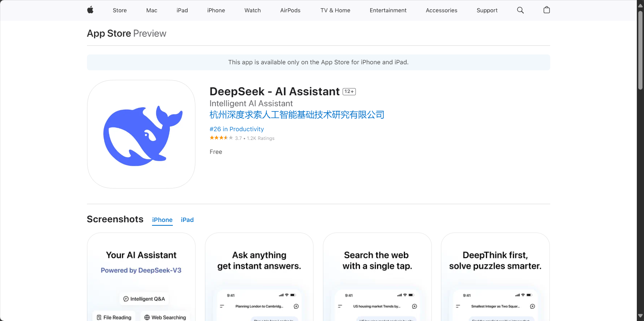Open the iPad nav menu
644x321 pixels.
182,10
